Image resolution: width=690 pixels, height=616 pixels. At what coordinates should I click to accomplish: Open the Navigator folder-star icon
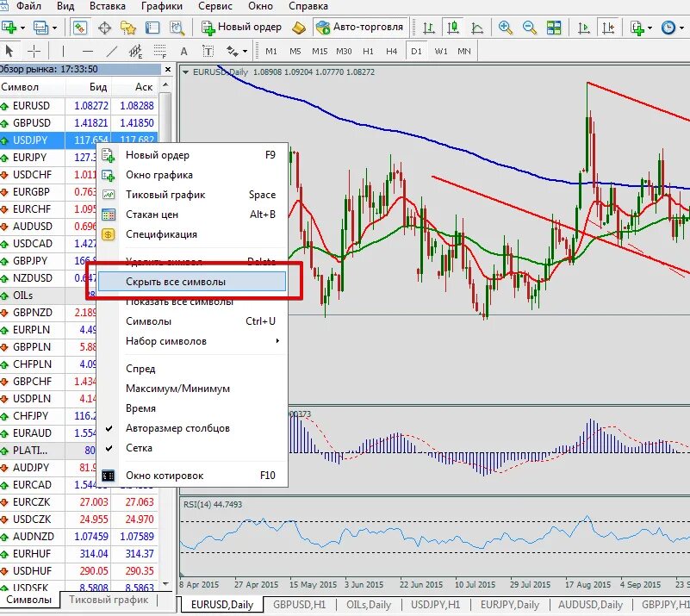click(x=128, y=28)
